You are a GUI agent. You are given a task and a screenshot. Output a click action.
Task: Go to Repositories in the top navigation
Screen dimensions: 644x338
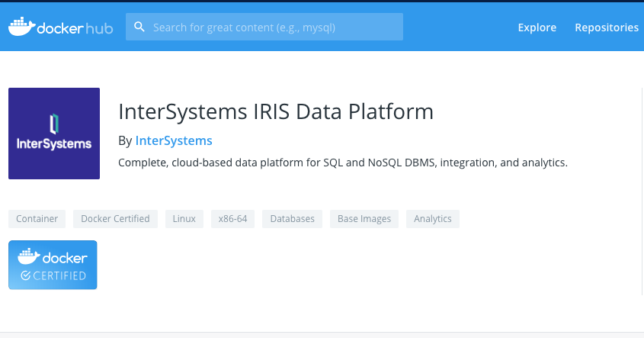tap(606, 27)
